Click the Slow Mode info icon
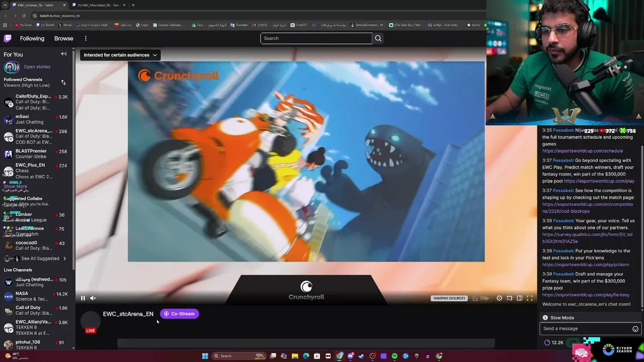The image size is (644, 362). [545, 318]
